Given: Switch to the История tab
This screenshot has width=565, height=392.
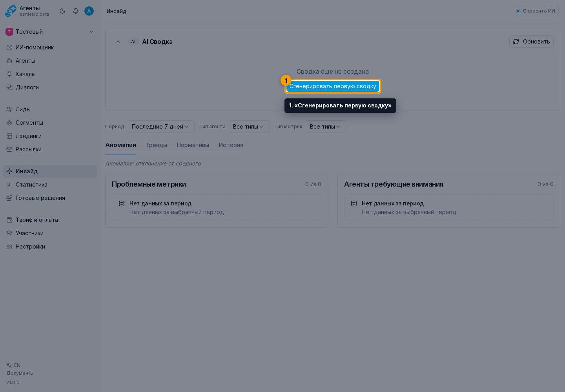Looking at the screenshot, I should point(231,145).
